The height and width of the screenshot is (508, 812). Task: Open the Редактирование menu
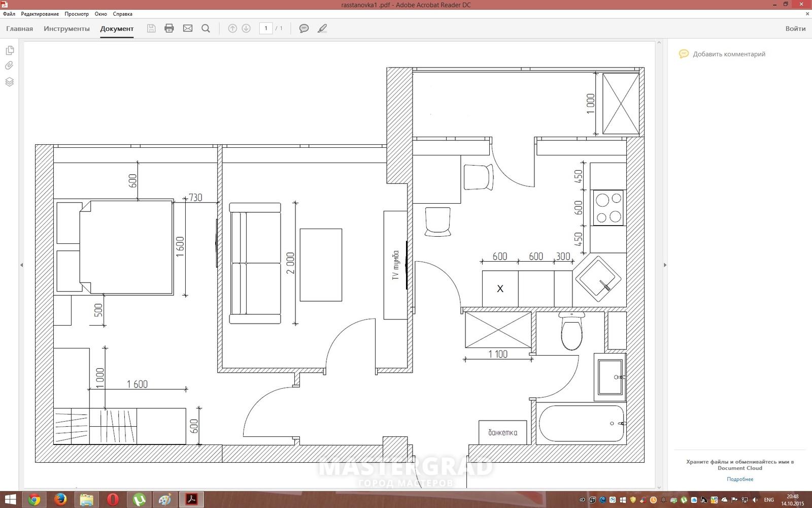(x=40, y=14)
